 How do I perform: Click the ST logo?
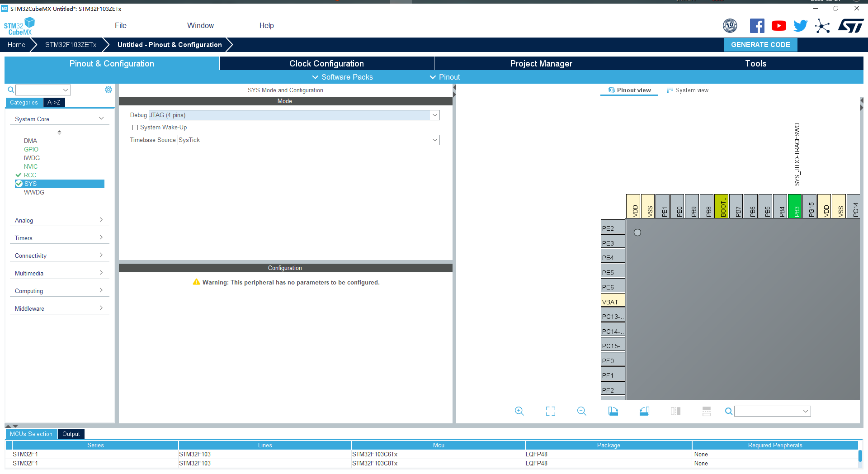point(851,26)
